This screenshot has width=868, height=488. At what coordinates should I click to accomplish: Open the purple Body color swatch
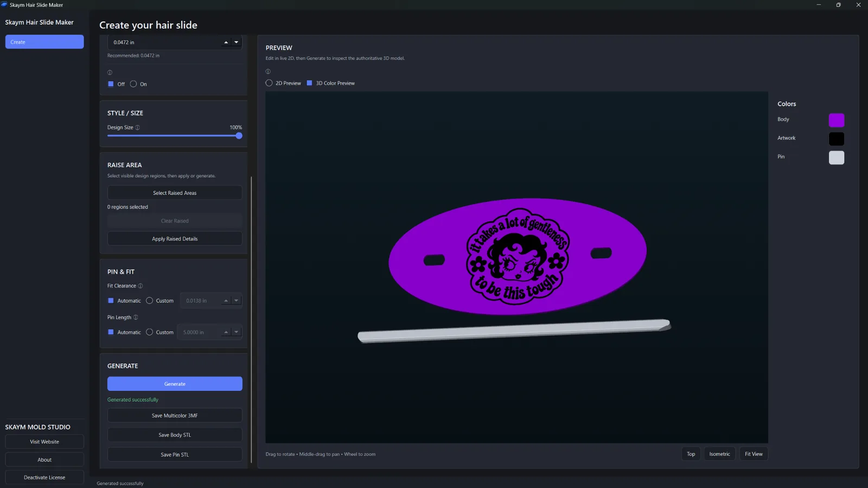[x=837, y=120]
